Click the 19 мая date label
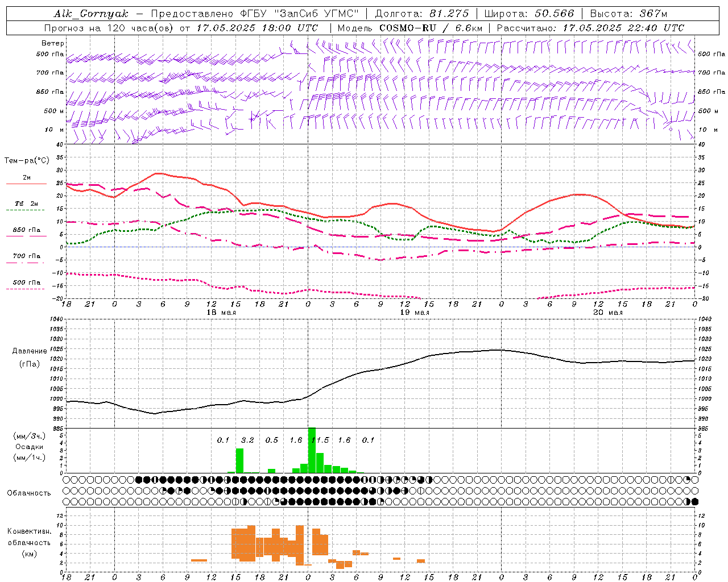 415,313
